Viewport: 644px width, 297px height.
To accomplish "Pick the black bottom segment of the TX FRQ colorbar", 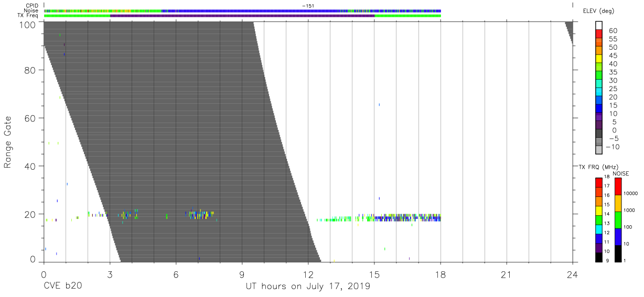I will (599, 257).
